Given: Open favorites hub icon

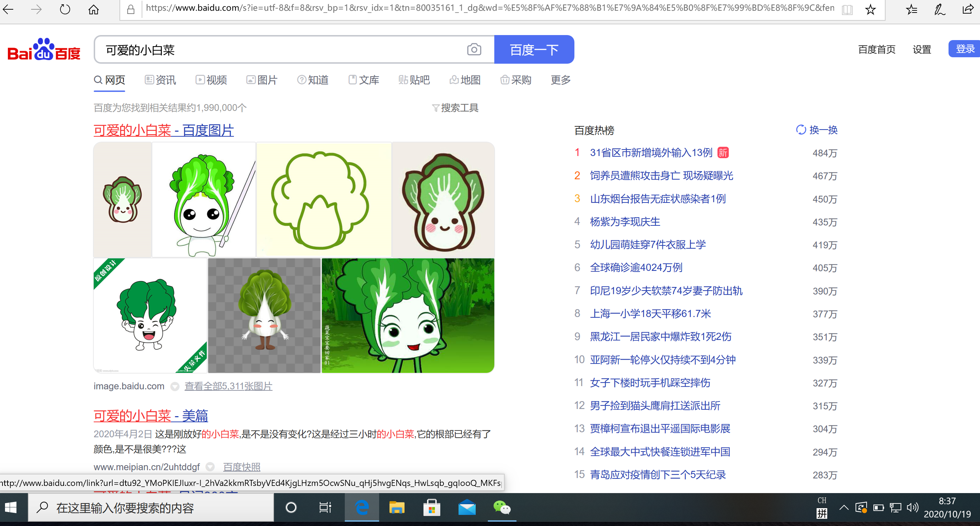Looking at the screenshot, I should coord(912,9).
